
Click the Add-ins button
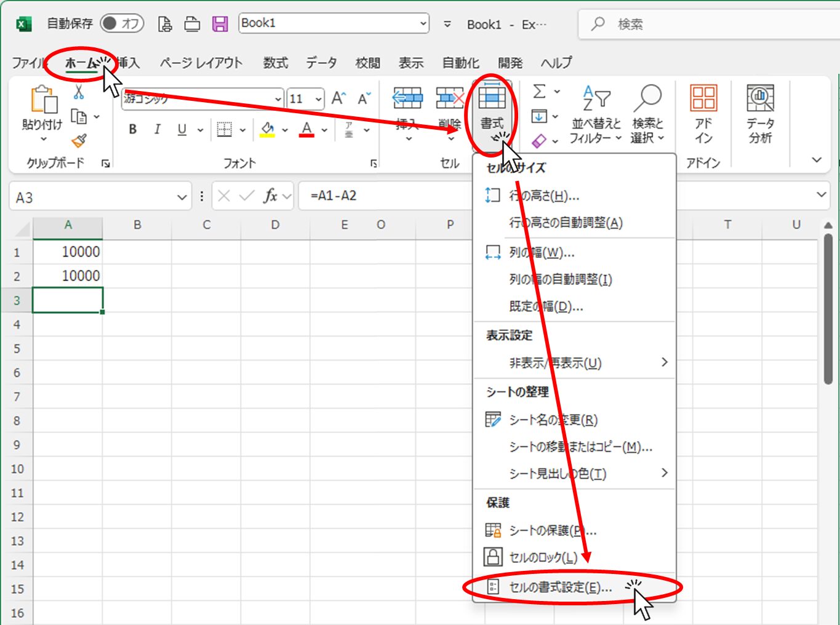tap(703, 115)
